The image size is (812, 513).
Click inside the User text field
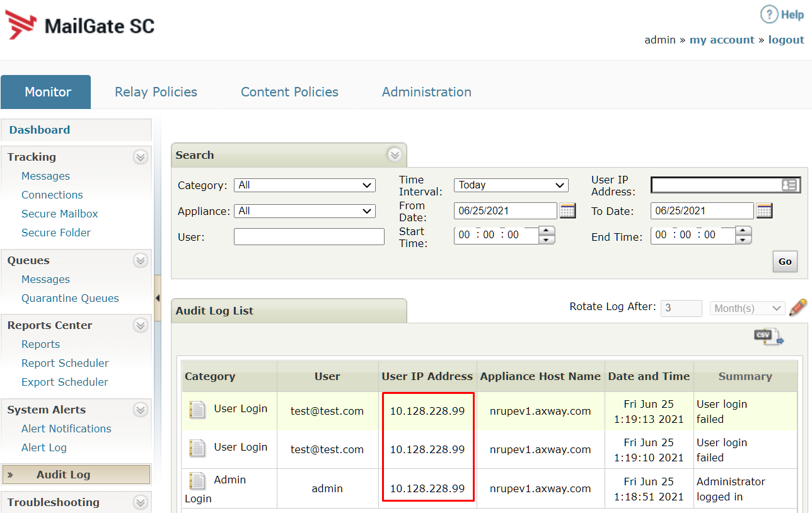pyautogui.click(x=309, y=237)
